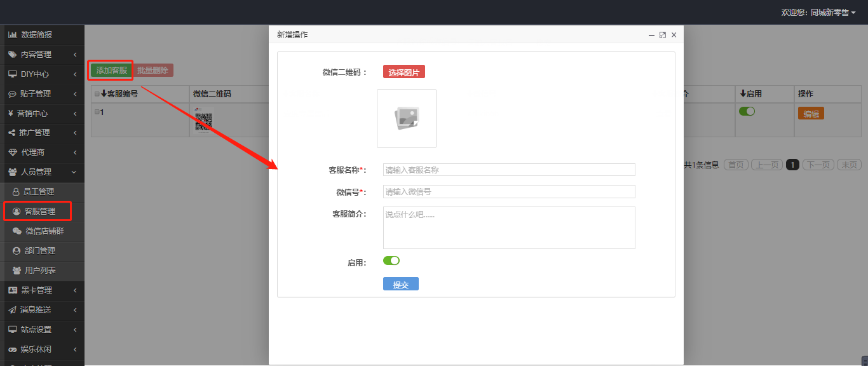This screenshot has height=366, width=868.
Task: Sort table by 启用 column arrow
Action: pos(743,94)
